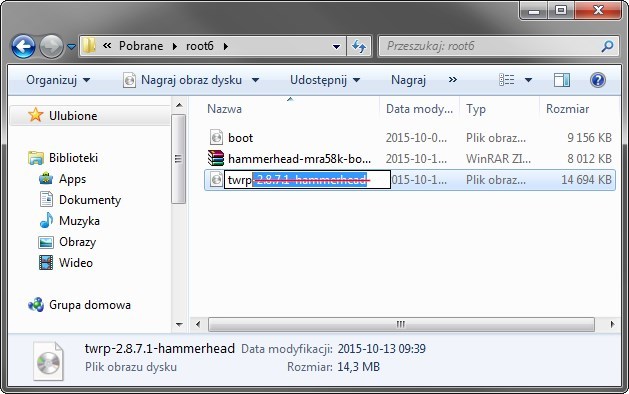Go back with the blue Back arrow
This screenshot has height=394, width=629.
[23, 47]
